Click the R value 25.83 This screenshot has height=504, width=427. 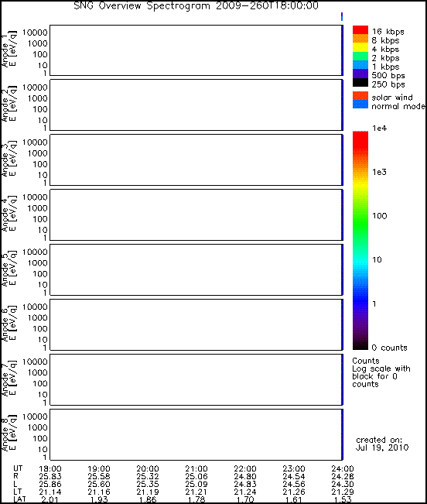(50, 476)
